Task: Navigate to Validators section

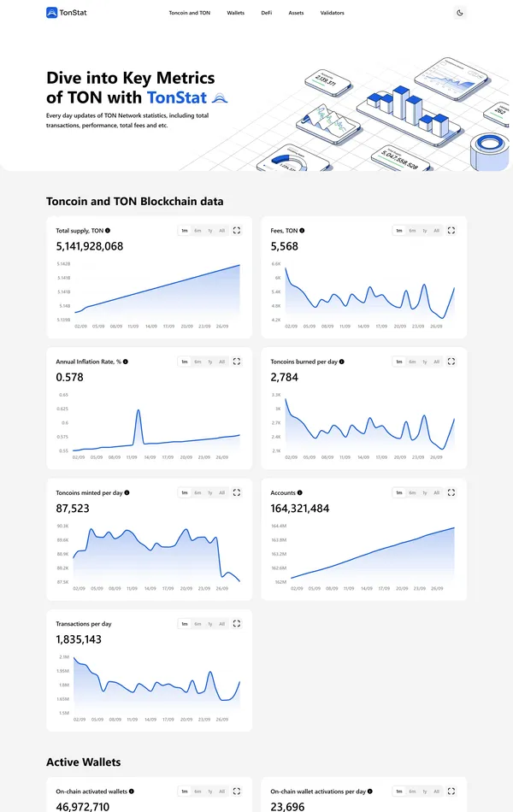Action: point(333,14)
